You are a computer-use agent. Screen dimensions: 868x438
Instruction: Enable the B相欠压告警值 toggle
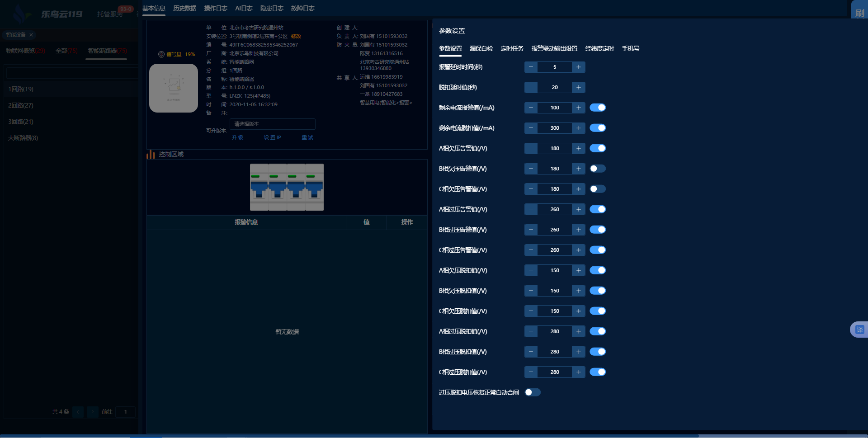coord(597,169)
